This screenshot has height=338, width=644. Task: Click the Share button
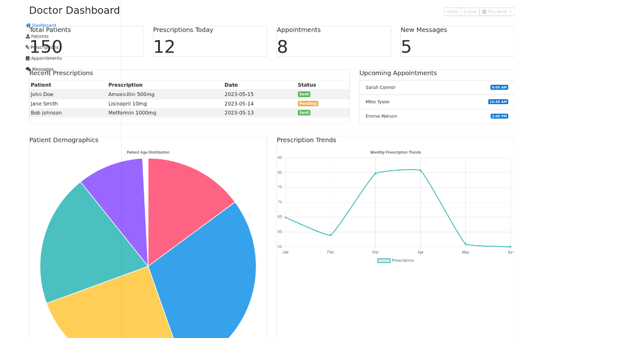pos(452,11)
